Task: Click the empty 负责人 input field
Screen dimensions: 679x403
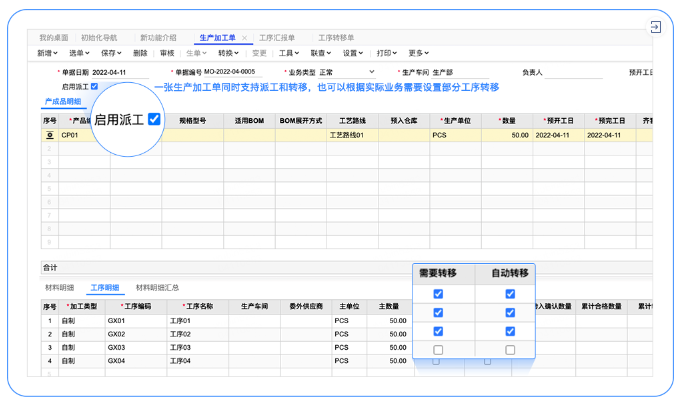Action: [x=573, y=73]
